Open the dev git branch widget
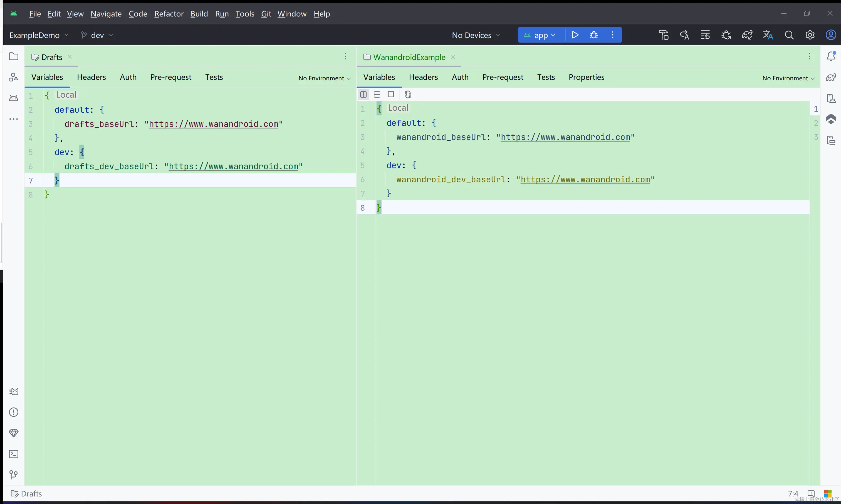Viewport: 841px width, 504px height. pos(97,35)
